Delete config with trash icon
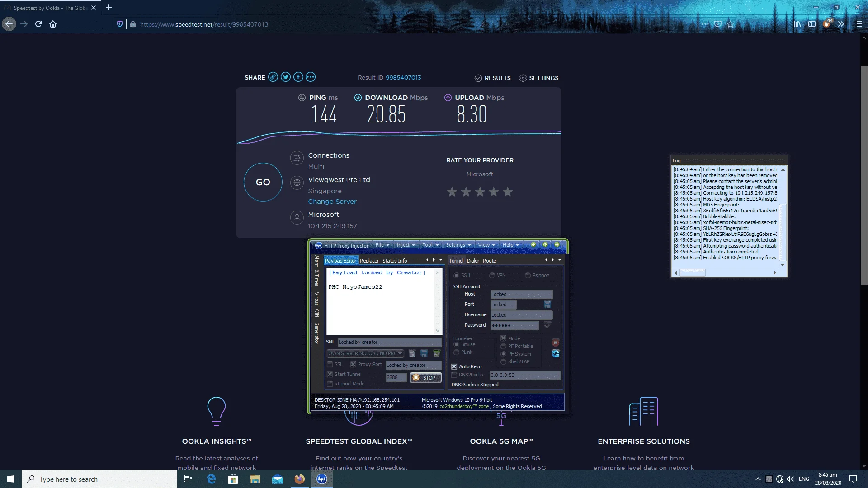Viewport: 868px width, 488px height. [x=437, y=353]
